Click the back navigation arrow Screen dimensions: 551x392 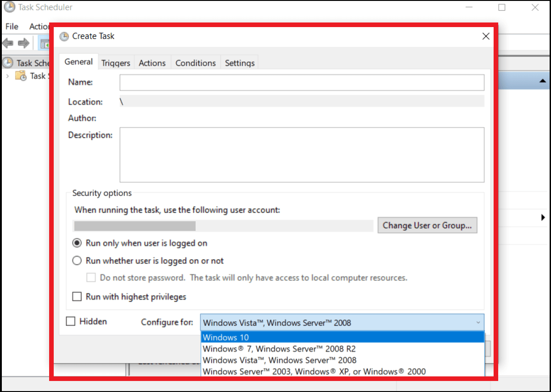(7, 43)
